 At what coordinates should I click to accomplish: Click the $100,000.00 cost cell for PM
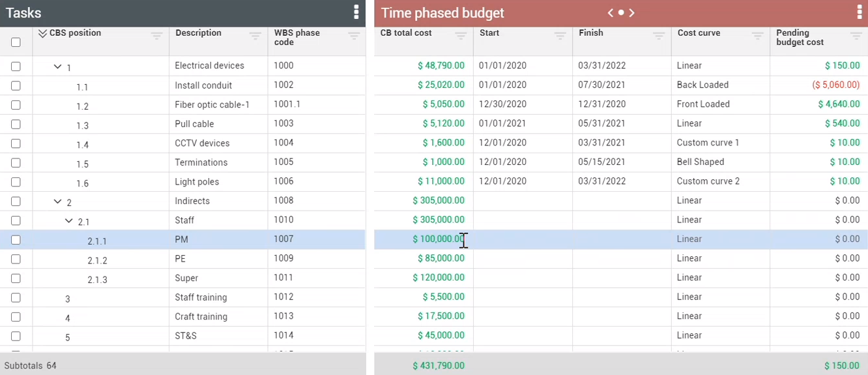pos(438,239)
